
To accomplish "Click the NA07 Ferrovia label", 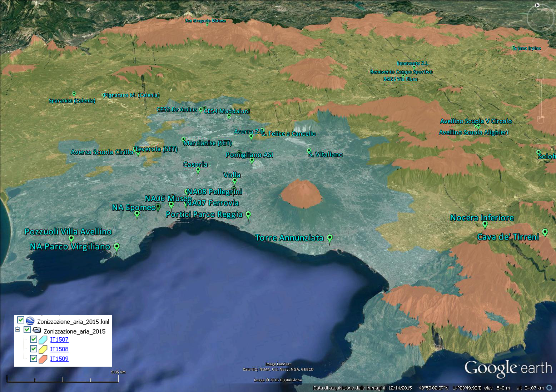I will (213, 203).
